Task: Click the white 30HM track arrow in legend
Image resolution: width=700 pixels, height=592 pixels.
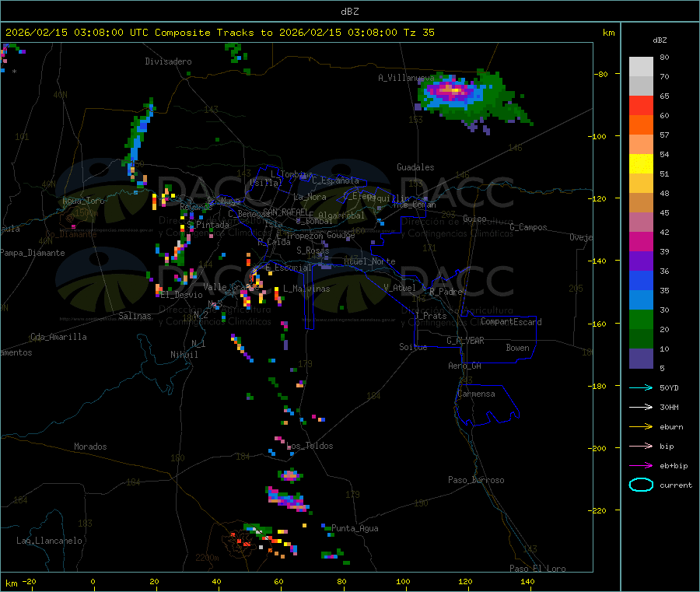Action: tap(641, 407)
